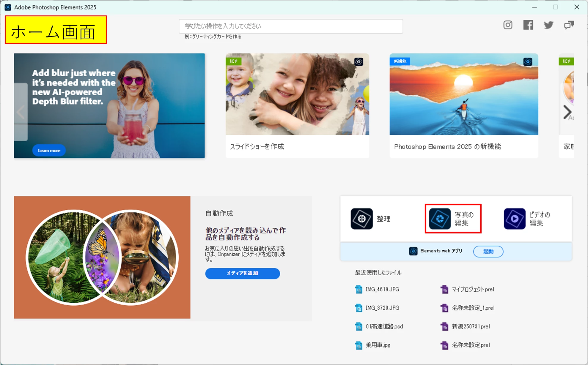
Task: Open the Facebook icon
Action: (x=528, y=25)
